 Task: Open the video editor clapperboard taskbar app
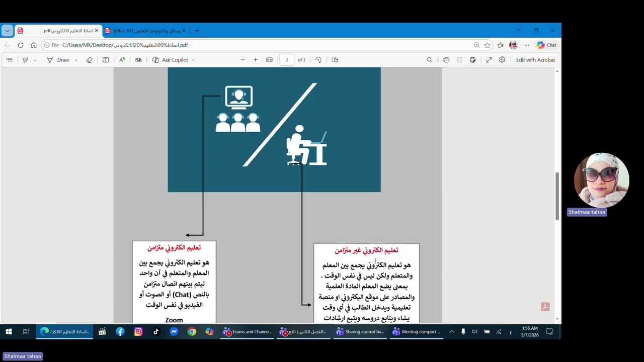[x=102, y=332]
